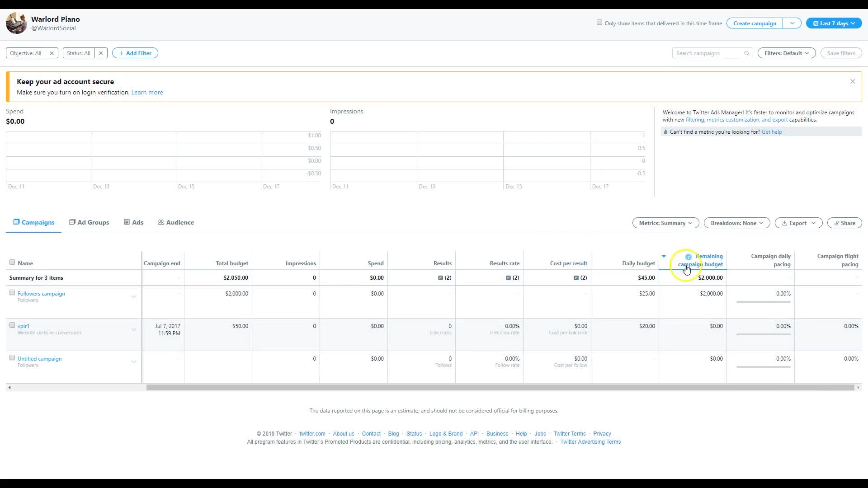The height and width of the screenshot is (488, 868).
Task: Dismiss the account security banner
Action: 852,82
